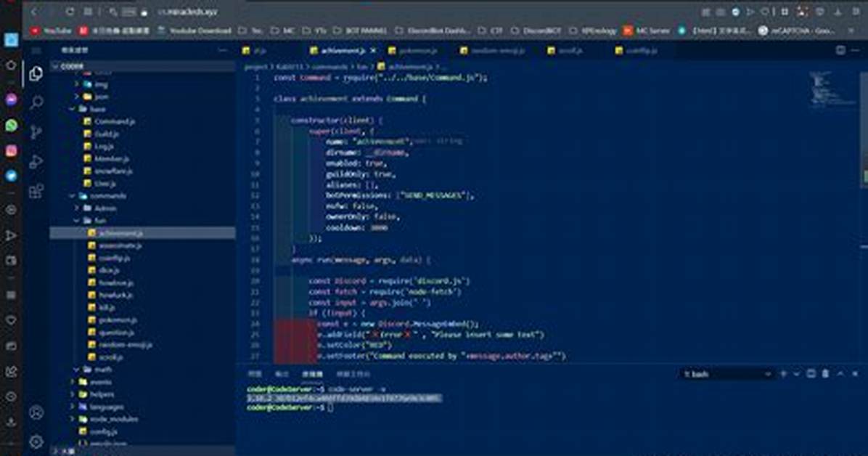Open the bash terminal selector dropdown
868x456 pixels.
click(726, 374)
